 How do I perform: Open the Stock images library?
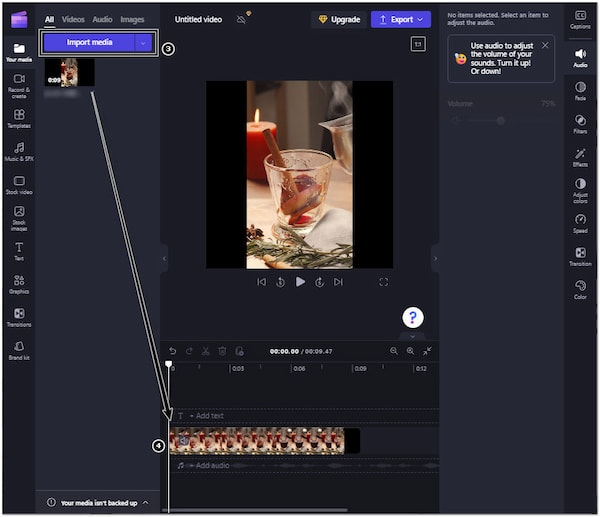[x=19, y=218]
